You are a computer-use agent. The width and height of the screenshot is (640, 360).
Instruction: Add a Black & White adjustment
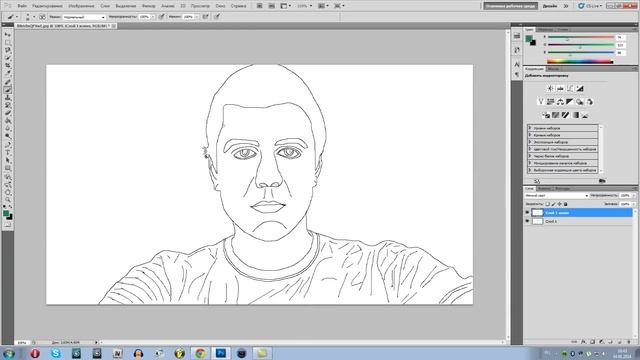tap(570, 102)
